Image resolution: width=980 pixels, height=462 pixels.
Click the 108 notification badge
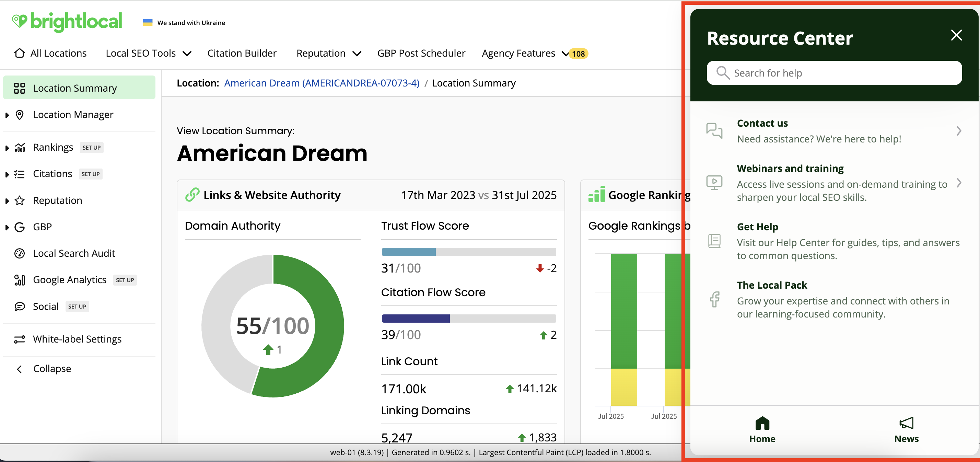tap(578, 54)
